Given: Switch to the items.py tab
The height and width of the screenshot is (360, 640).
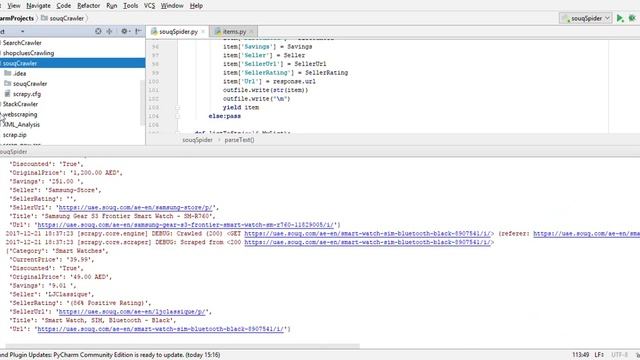Looking at the screenshot, I should click(234, 31).
